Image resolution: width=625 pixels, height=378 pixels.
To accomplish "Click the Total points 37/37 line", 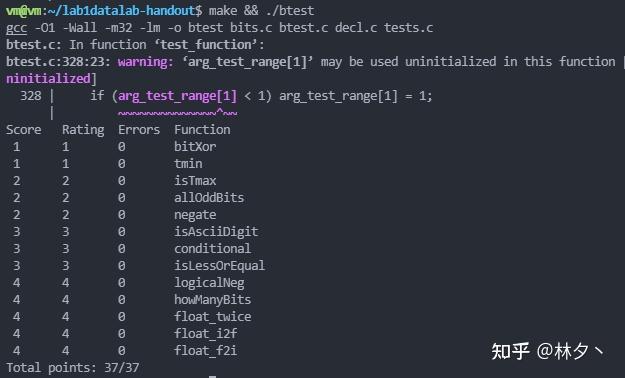I will coord(73,368).
